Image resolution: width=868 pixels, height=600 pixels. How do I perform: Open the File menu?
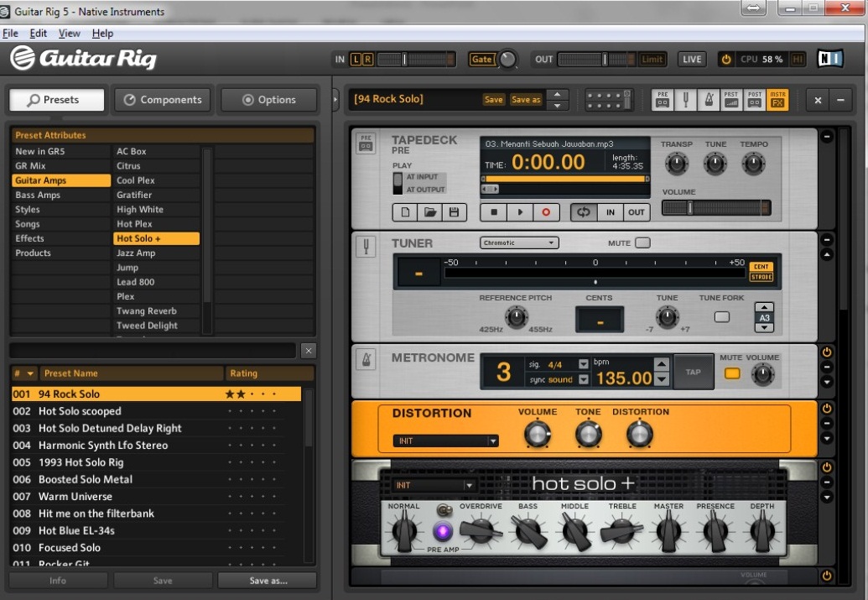click(10, 33)
